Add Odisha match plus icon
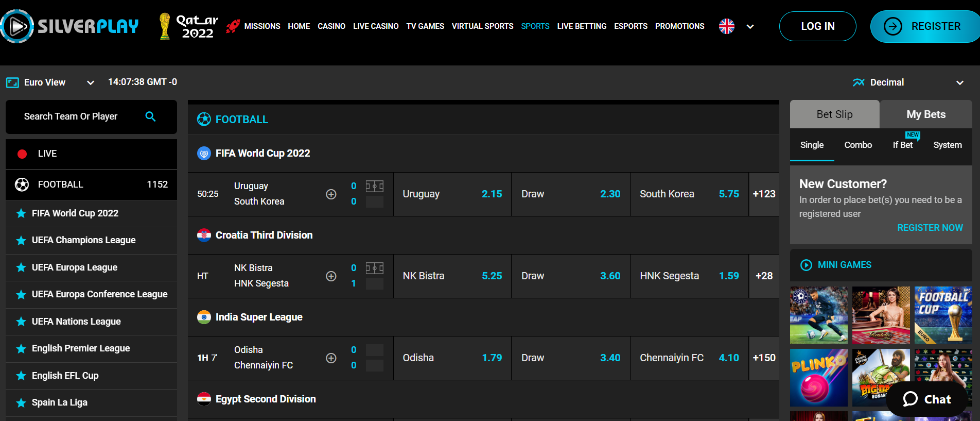 [x=331, y=358]
